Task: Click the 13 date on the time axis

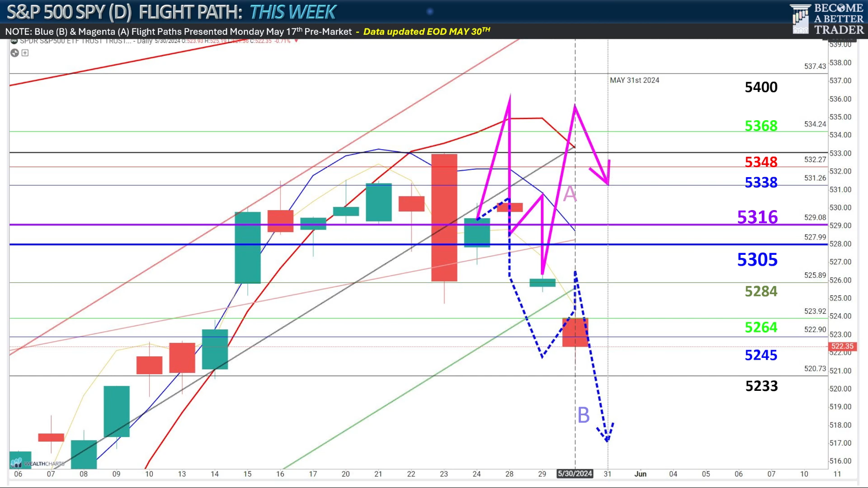Action: [182, 474]
